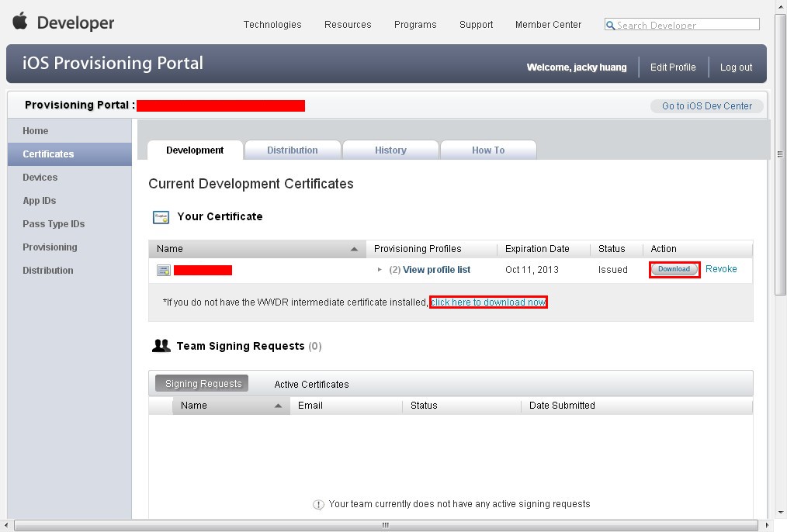This screenshot has height=532, width=787.
Task: Click View profile list link
Action: 437,270
